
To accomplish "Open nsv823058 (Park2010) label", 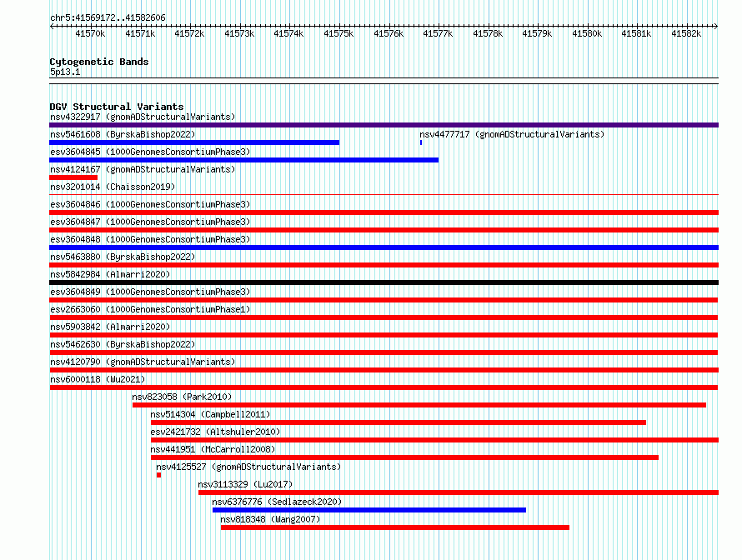I will [x=182, y=397].
